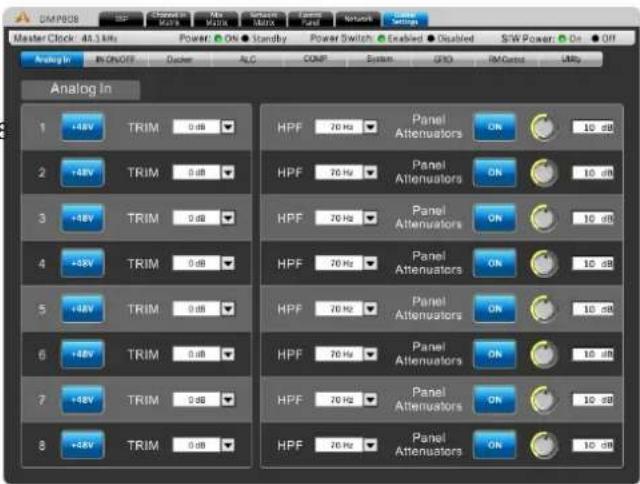Switch off Panel Attenuators ON button, row 6
The image size is (640, 484).
pos(494,354)
